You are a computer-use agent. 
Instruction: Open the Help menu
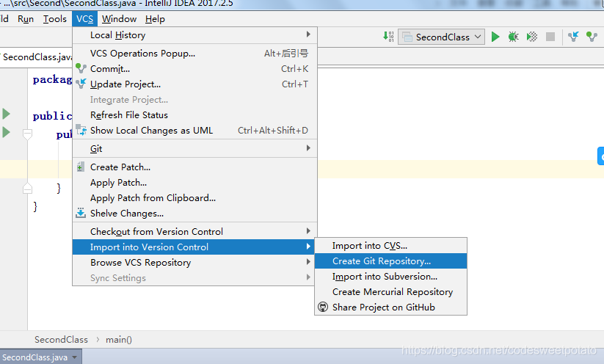coord(155,19)
